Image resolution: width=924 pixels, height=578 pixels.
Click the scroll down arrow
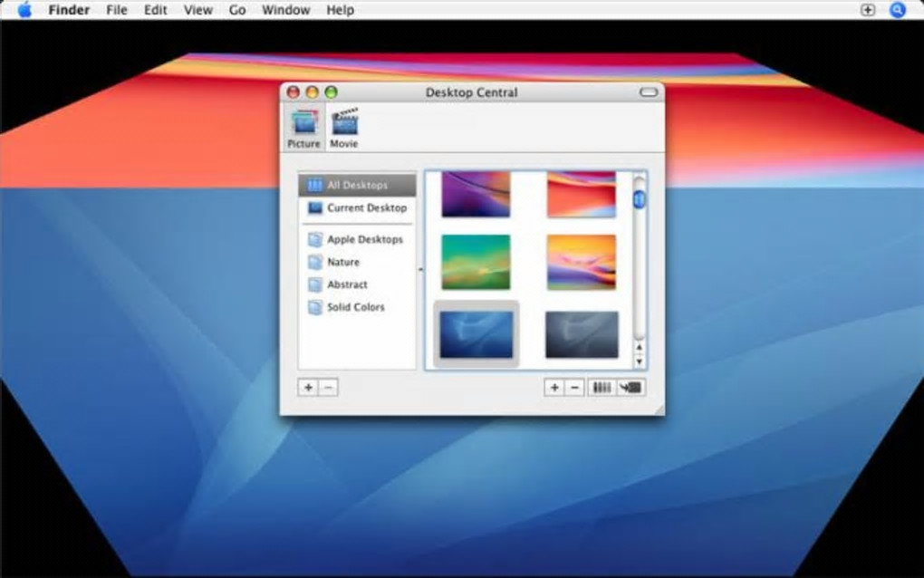coord(640,361)
